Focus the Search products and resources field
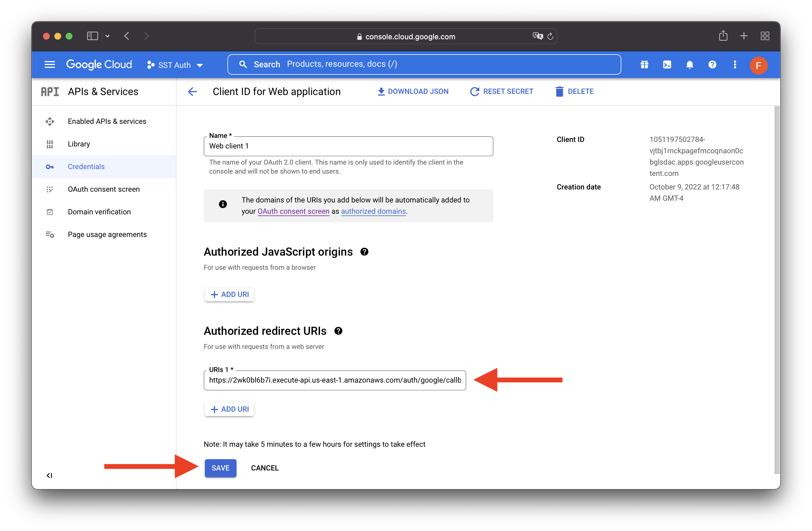 click(424, 64)
